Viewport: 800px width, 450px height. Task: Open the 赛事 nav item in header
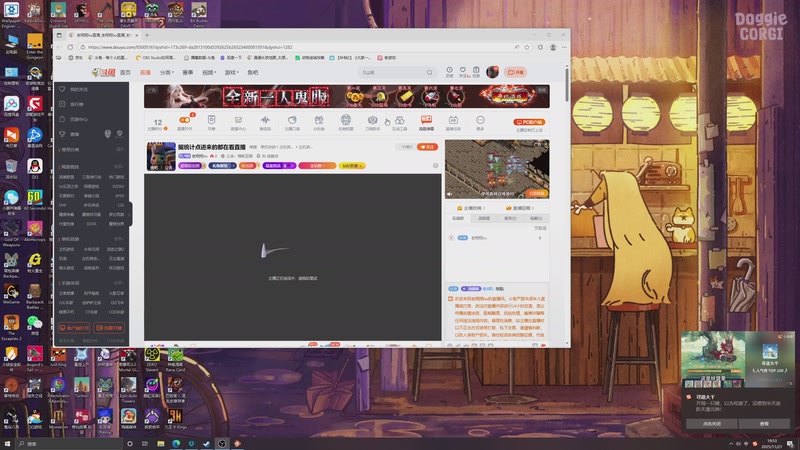(x=188, y=72)
